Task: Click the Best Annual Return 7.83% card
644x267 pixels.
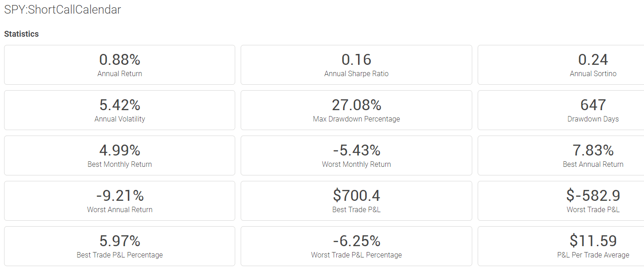Action: pos(561,155)
